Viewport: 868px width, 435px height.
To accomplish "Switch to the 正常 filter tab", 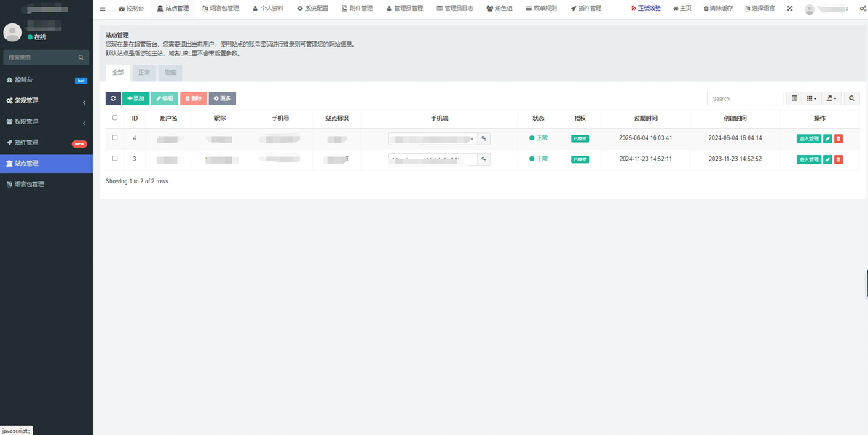I will tap(144, 73).
